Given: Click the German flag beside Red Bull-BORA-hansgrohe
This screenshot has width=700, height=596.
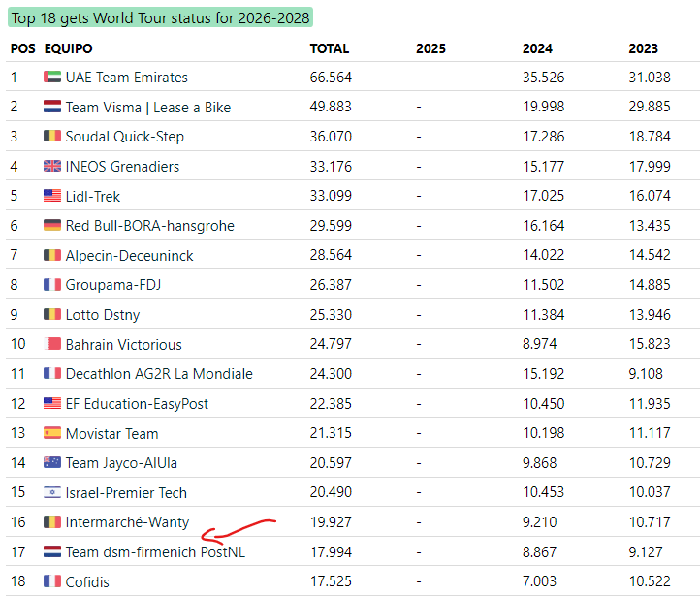Looking at the screenshot, I should (x=52, y=225).
